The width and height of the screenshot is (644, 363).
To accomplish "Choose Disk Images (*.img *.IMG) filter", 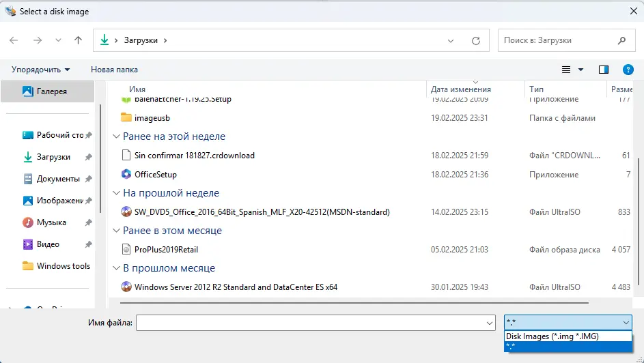I will (568, 336).
